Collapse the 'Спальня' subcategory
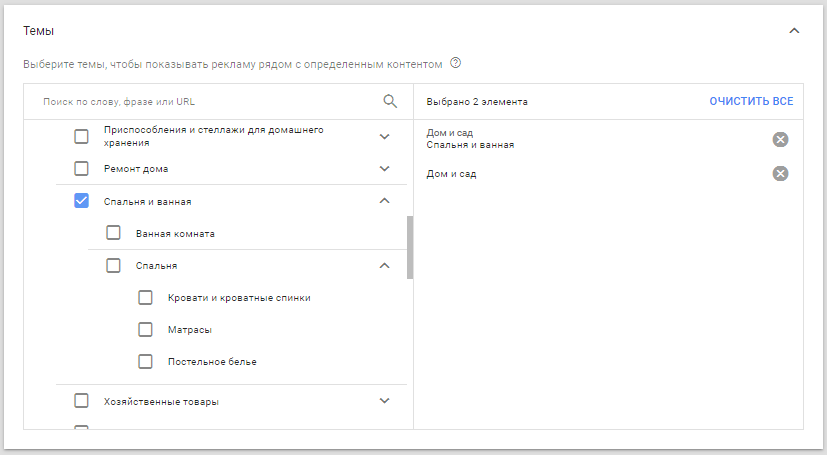The width and height of the screenshot is (827, 455). (384, 265)
